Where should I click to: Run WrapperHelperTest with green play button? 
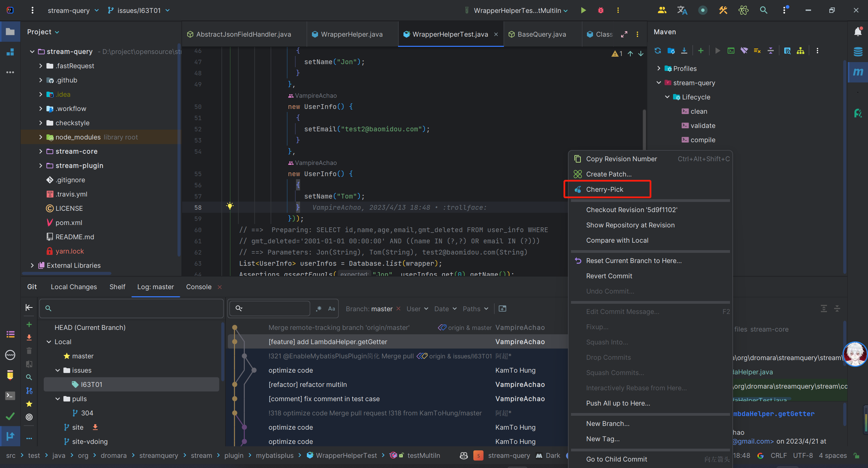pyautogui.click(x=583, y=10)
